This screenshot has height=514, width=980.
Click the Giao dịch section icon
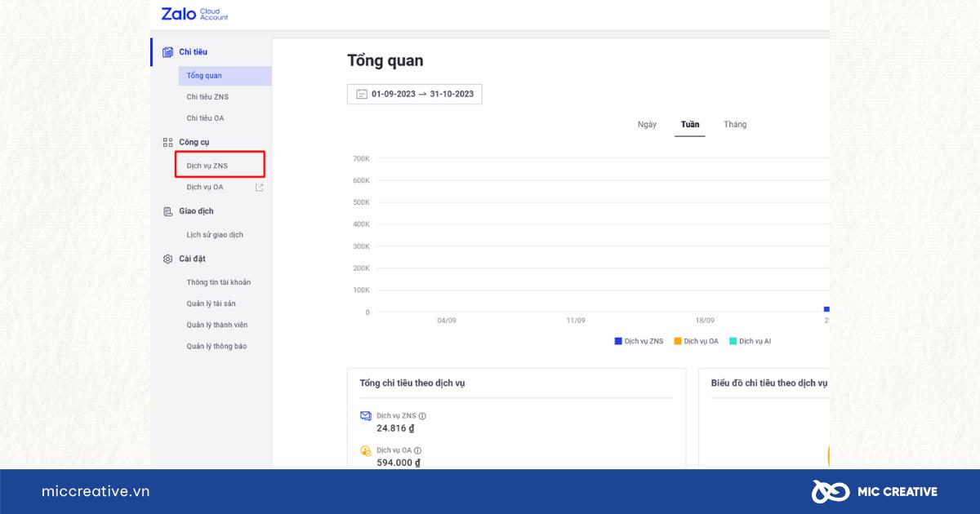167,211
